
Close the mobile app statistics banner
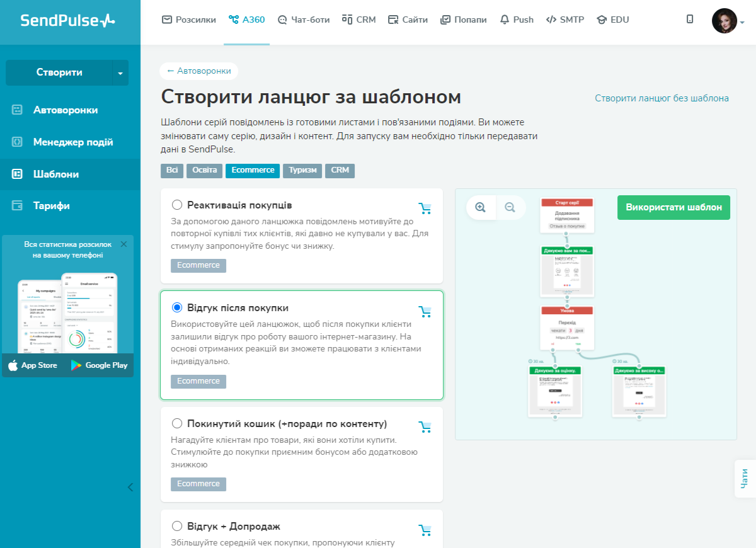click(123, 244)
